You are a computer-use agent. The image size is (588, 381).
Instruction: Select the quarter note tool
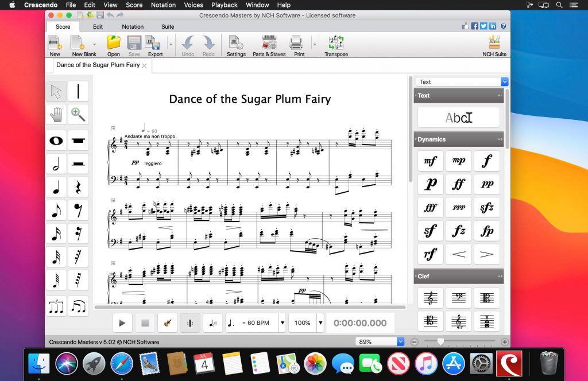click(56, 186)
